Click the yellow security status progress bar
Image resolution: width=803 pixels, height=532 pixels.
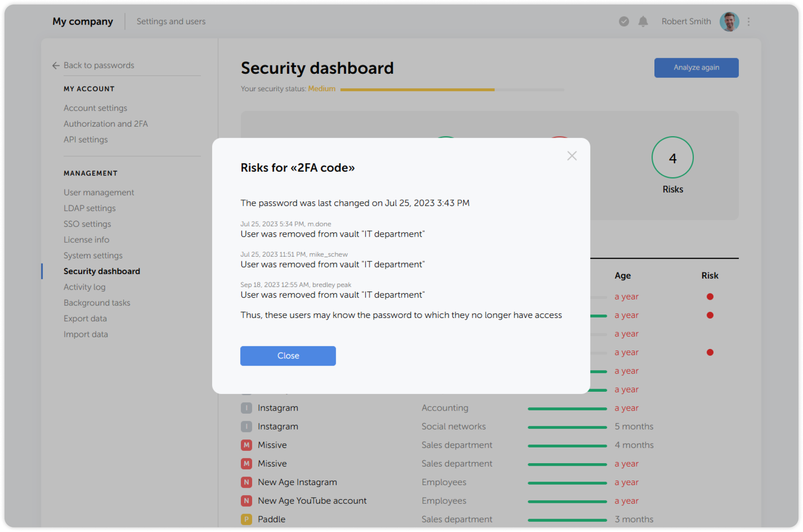click(x=416, y=90)
